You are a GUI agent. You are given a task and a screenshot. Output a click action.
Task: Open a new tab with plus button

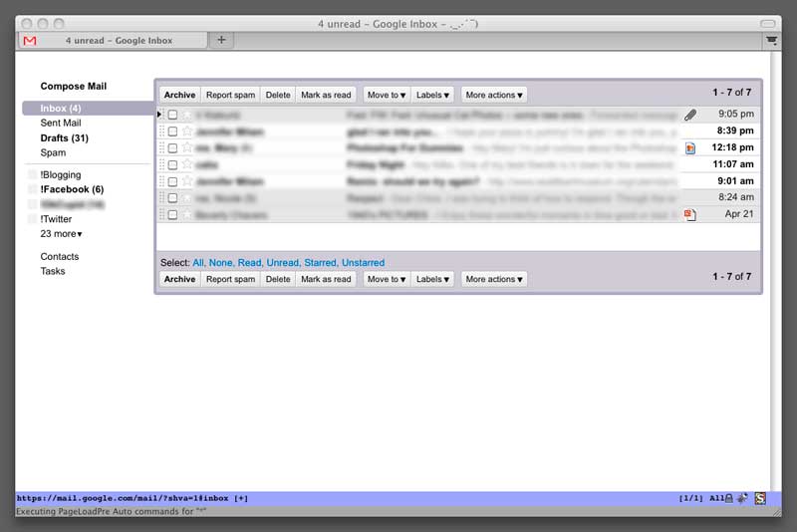[x=221, y=40]
